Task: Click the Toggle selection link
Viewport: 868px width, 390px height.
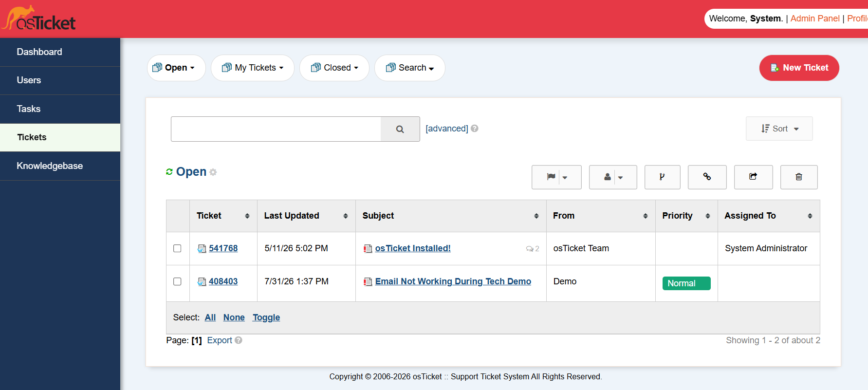Action: (x=266, y=317)
